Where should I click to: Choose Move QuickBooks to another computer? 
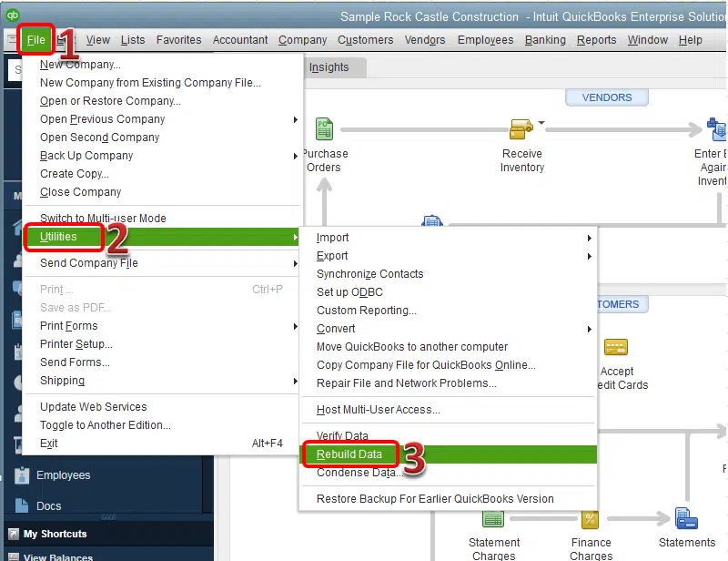[449, 347]
